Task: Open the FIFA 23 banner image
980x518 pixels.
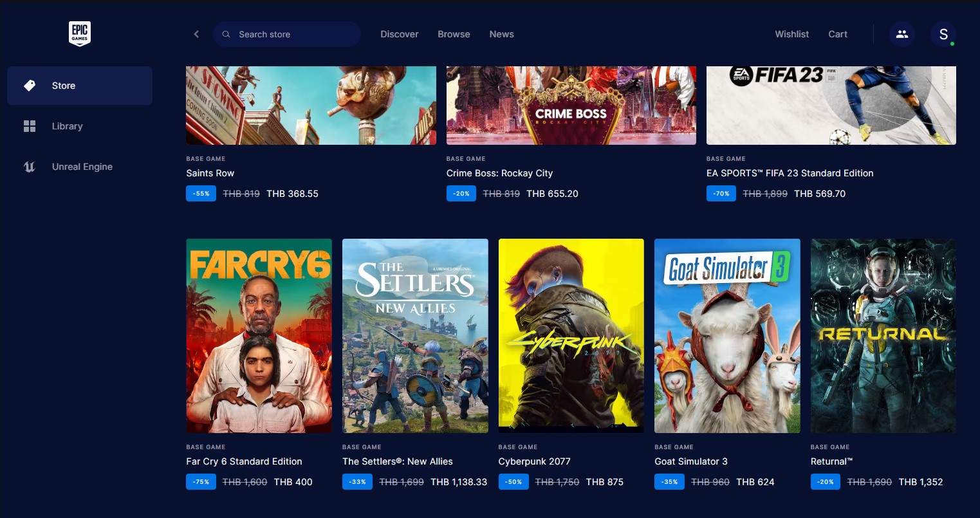Action: 831,106
